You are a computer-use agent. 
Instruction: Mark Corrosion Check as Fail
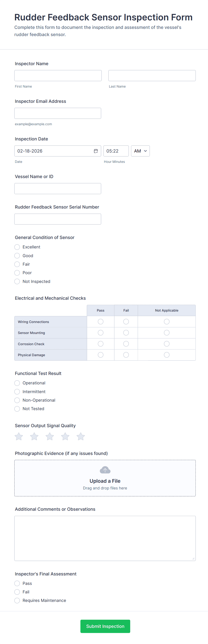[126, 344]
